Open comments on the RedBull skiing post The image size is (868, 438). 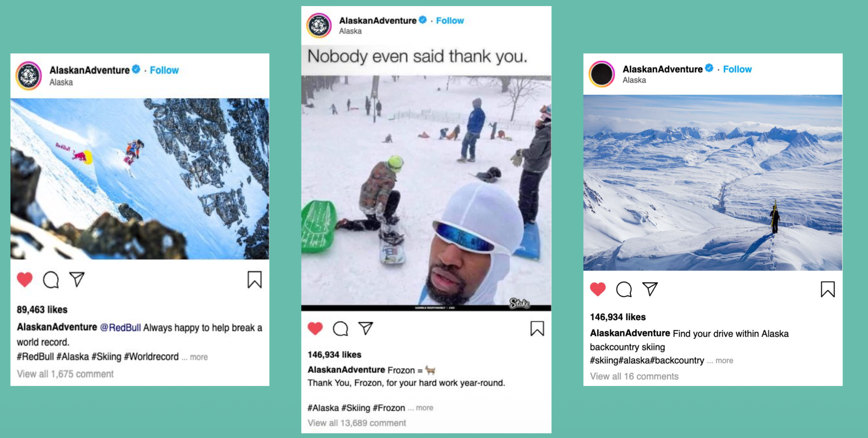51,280
